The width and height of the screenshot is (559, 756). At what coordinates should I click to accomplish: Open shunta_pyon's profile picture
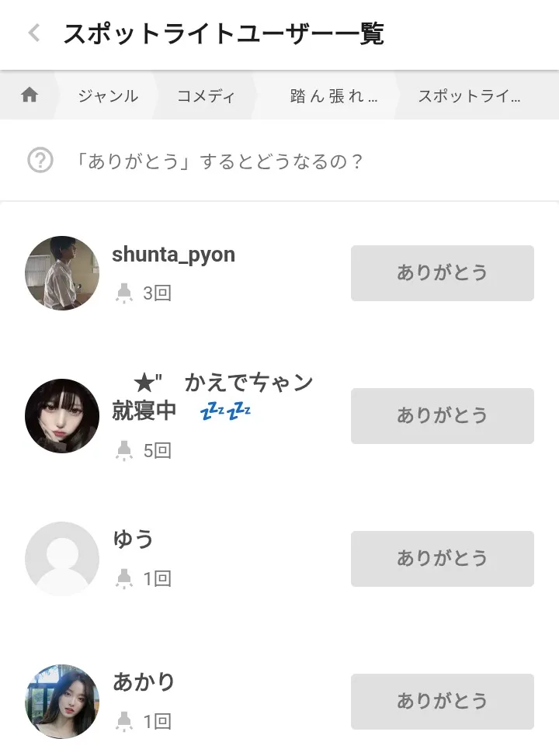62,273
